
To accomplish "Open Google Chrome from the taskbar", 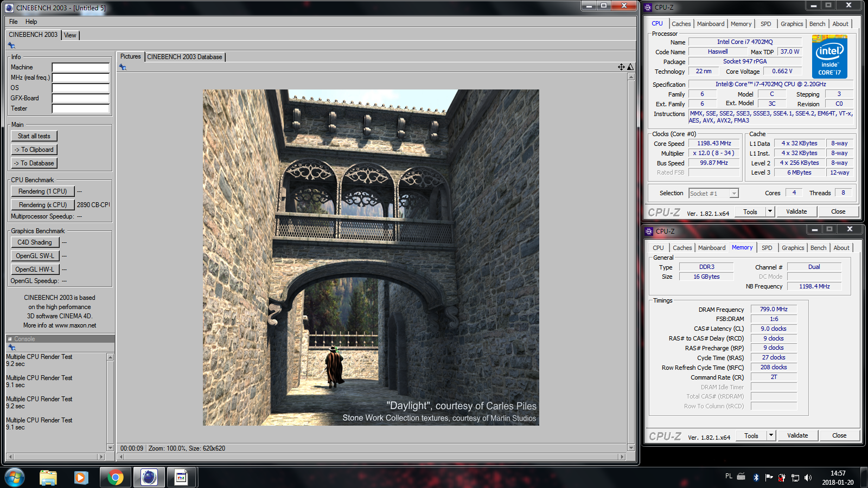I will 115,477.
